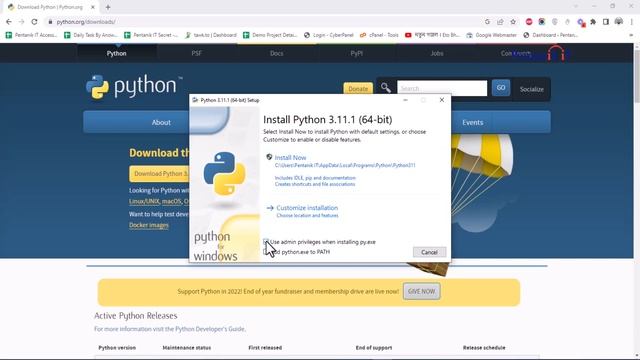The width and height of the screenshot is (640, 360).
Task: Minimize the Python setup window
Action: tap(405, 100)
